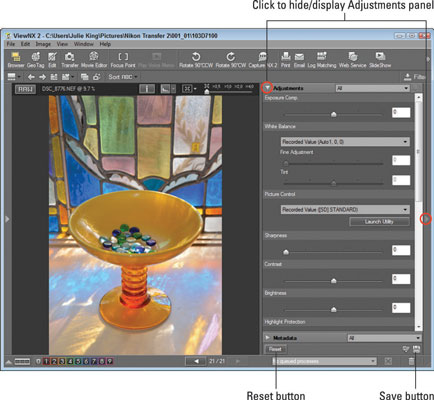Select label 0 to clear labels
434x400 pixels.
[x=38, y=361]
